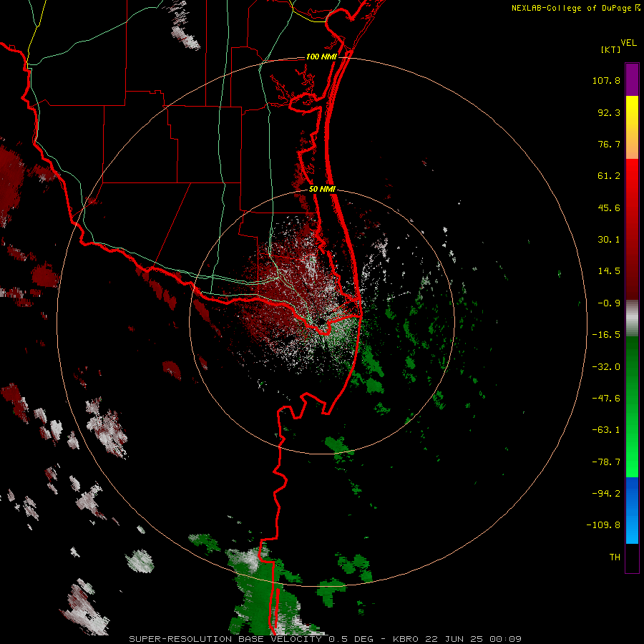644x644 pixels.
Task: Select the -78.7 legend value
Action: point(606,462)
